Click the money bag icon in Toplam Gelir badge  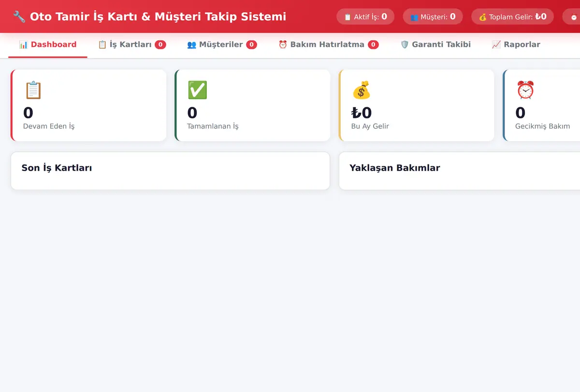pos(483,17)
